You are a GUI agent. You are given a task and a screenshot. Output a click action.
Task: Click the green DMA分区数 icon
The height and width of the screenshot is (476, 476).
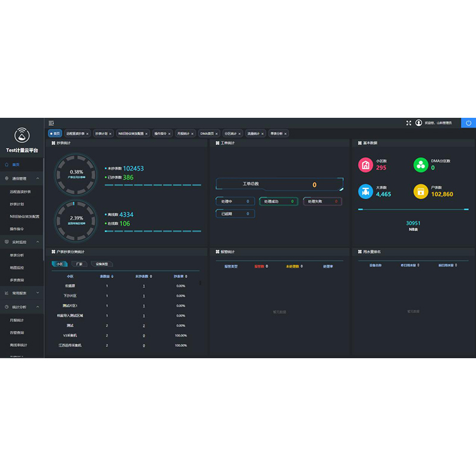click(421, 165)
